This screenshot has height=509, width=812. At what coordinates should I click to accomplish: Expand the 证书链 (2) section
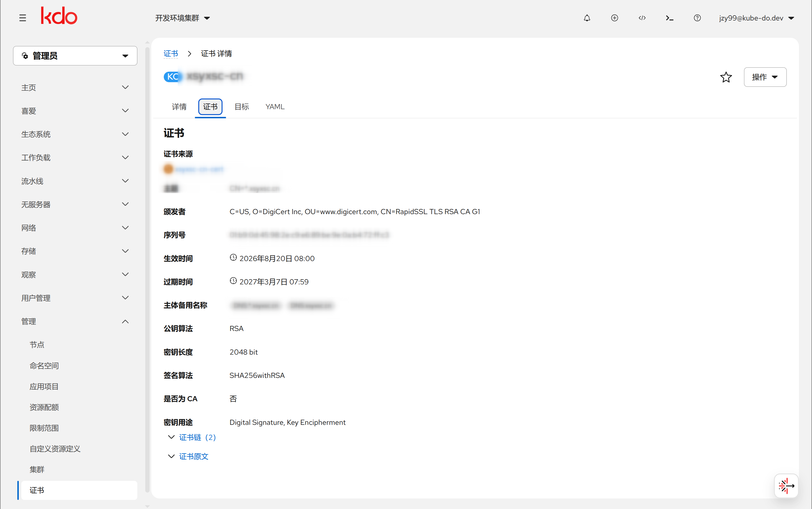coord(192,437)
